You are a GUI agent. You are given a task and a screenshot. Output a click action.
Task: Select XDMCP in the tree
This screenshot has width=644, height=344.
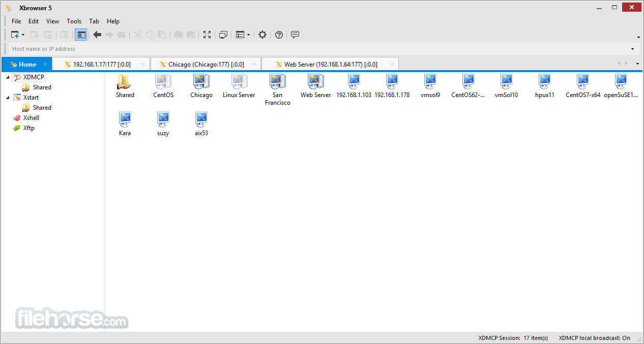point(34,77)
